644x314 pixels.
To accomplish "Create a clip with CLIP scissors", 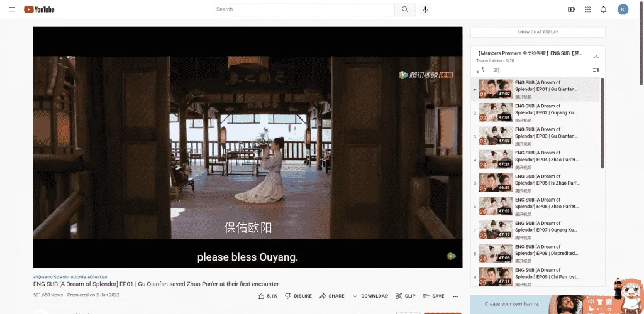I will tap(406, 296).
